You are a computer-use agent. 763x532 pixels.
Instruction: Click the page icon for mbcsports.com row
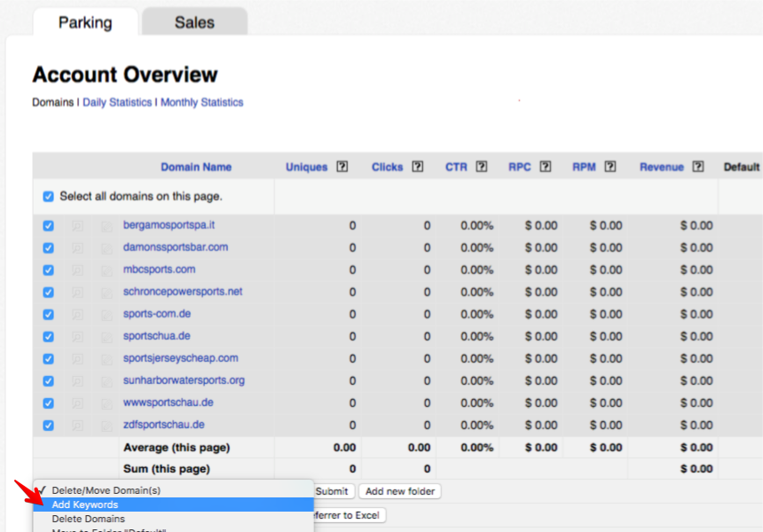point(106,270)
